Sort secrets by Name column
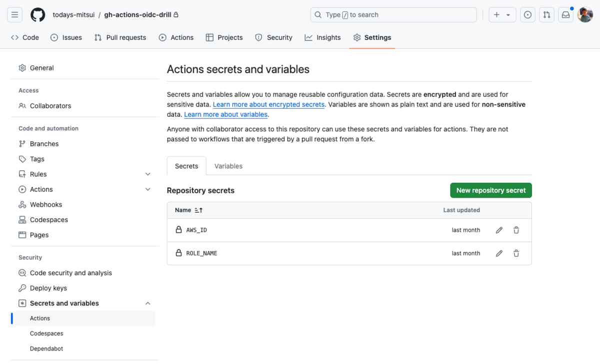This screenshot has height=364, width=600. pyautogui.click(x=188, y=210)
